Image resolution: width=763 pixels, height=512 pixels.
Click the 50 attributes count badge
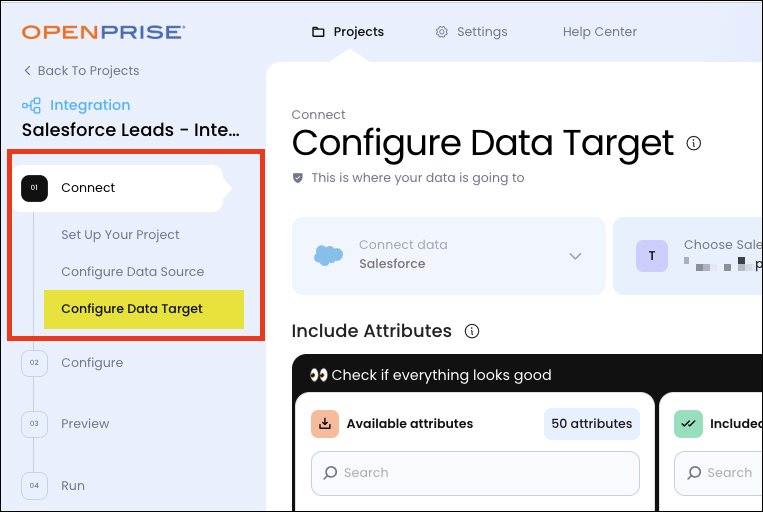592,424
